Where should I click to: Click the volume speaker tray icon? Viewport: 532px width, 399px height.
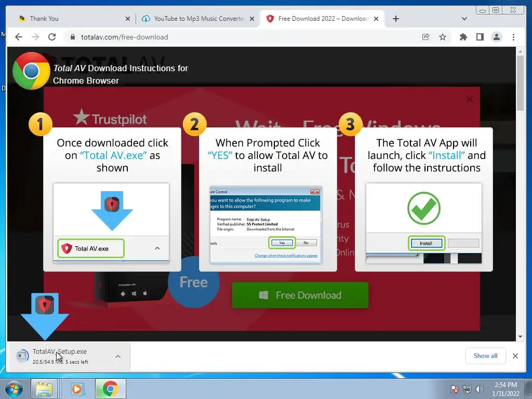(x=479, y=389)
